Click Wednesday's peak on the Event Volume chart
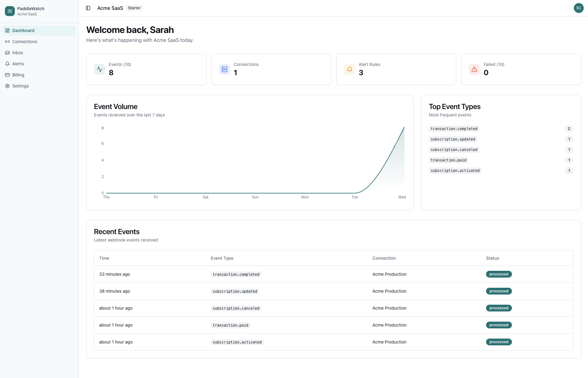The image size is (588, 378). 404,128
